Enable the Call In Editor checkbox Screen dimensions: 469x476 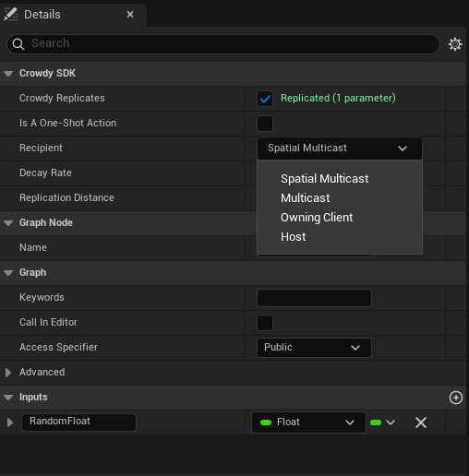click(265, 323)
